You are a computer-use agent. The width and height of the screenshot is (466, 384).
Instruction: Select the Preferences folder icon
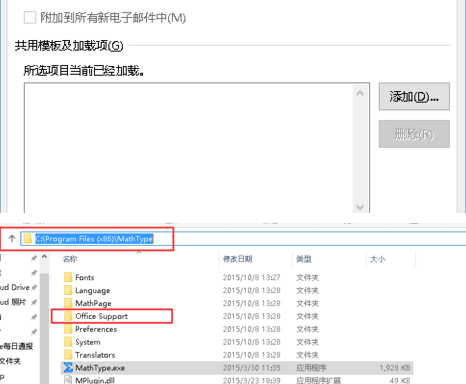pyautogui.click(x=68, y=329)
